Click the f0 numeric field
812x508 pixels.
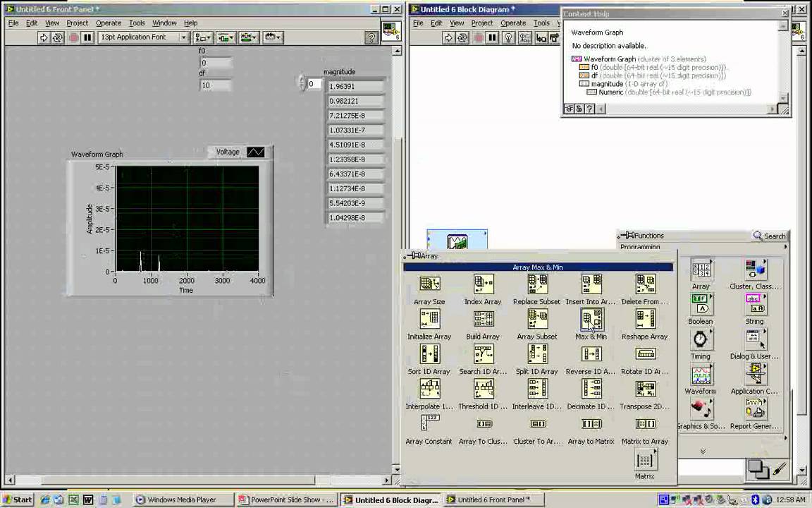coord(216,63)
